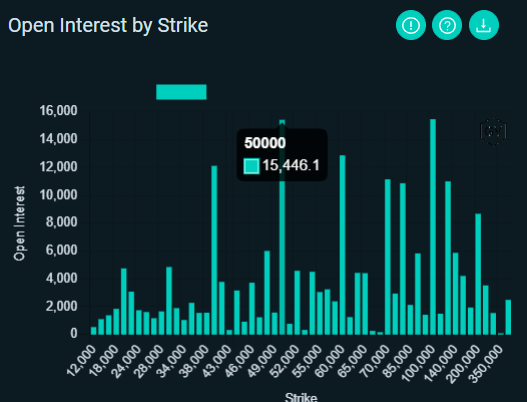Viewport: 527px width, 402px height.
Task: Click the '15,446.1' tooltip value
Action: (x=291, y=165)
